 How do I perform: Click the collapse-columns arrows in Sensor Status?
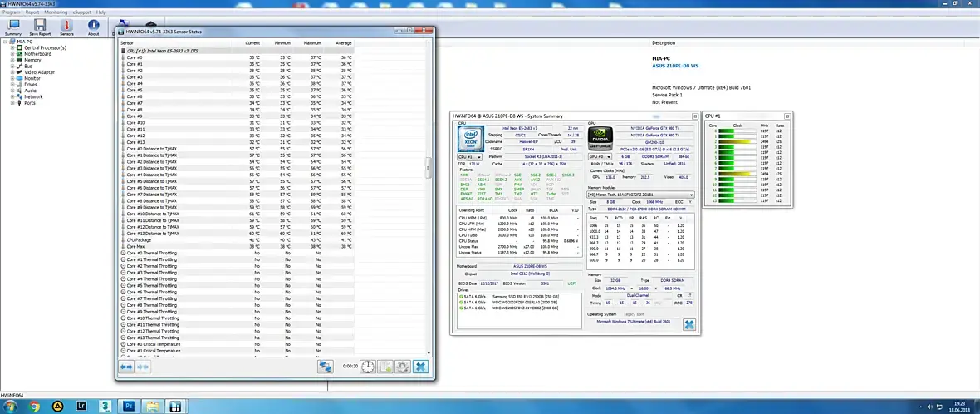[143, 367]
